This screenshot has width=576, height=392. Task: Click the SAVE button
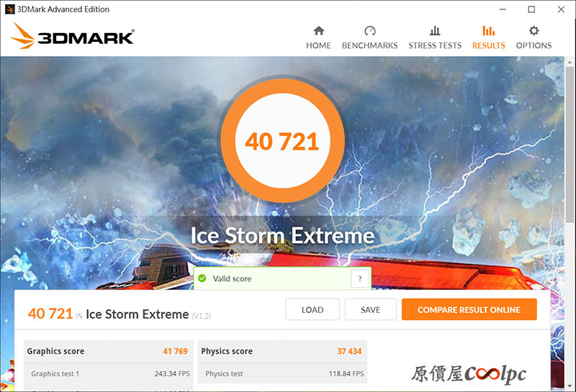coord(370,309)
